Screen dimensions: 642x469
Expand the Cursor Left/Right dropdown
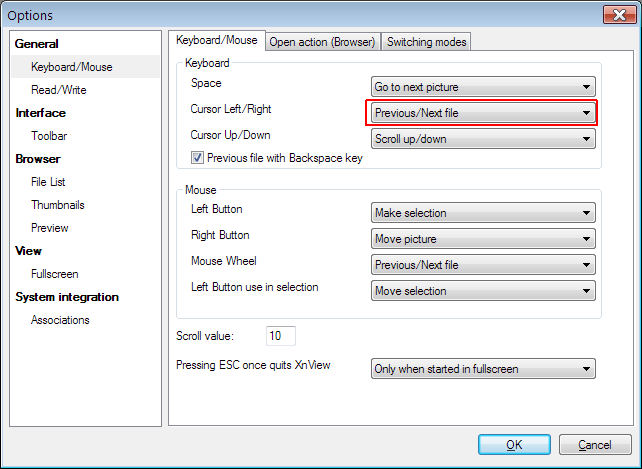483,113
